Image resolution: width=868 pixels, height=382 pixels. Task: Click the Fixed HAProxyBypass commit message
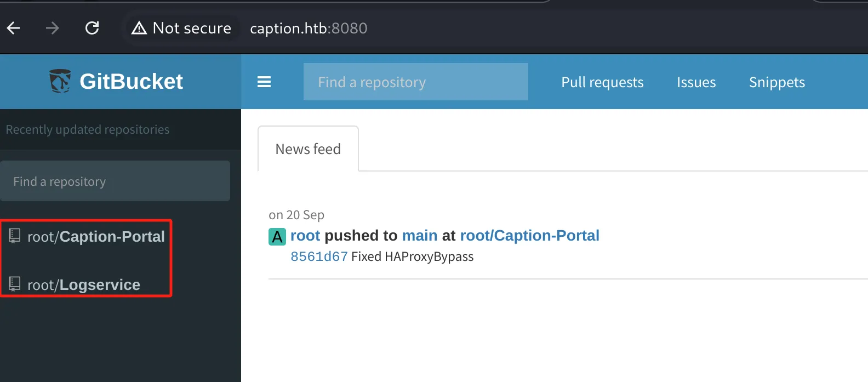coord(413,256)
